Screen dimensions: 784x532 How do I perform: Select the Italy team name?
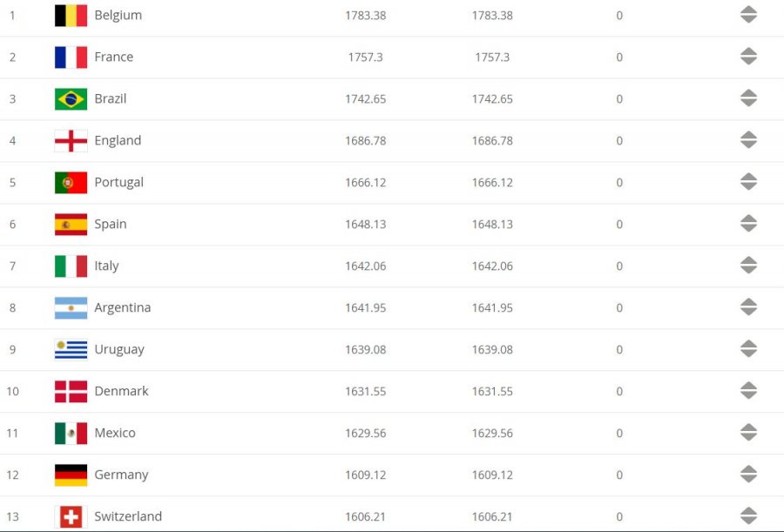pos(106,266)
